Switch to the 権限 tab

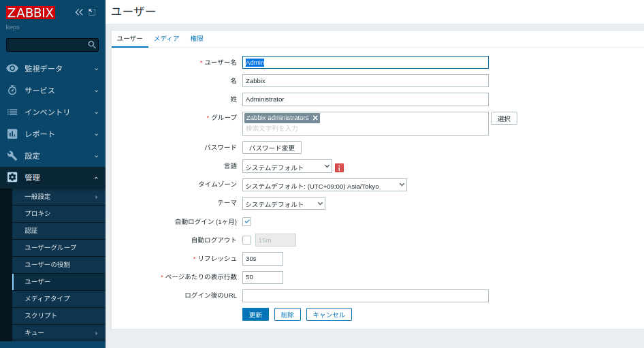pos(197,39)
